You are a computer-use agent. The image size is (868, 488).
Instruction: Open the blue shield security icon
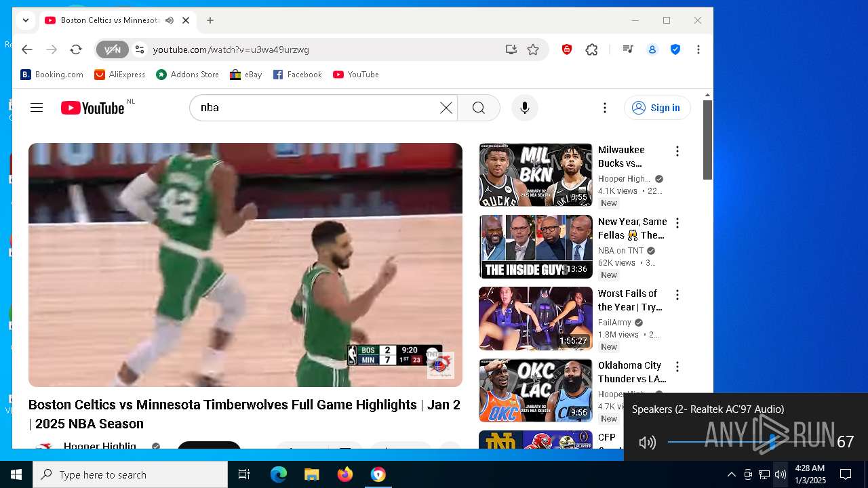tap(675, 49)
